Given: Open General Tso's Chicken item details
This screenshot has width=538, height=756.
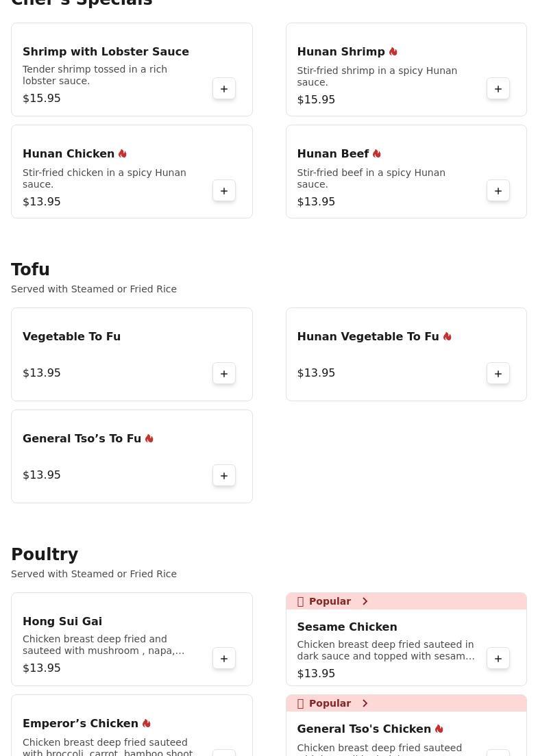Looking at the screenshot, I should coord(364,729).
